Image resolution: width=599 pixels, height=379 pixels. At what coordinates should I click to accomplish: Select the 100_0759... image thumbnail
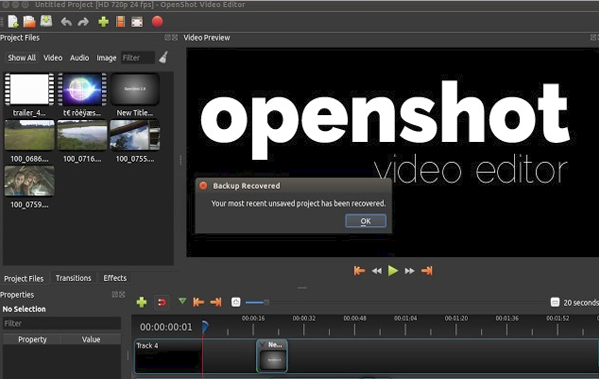tap(29, 181)
